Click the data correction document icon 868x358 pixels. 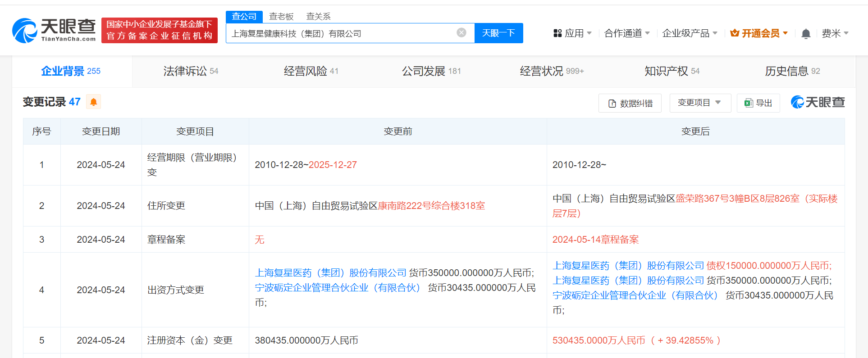tap(612, 104)
